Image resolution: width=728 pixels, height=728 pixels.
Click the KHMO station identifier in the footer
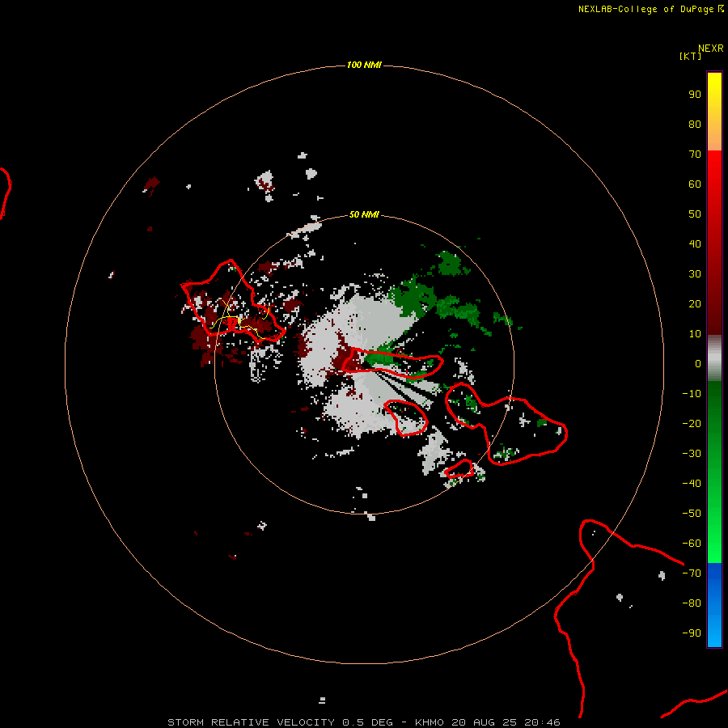pos(430,722)
